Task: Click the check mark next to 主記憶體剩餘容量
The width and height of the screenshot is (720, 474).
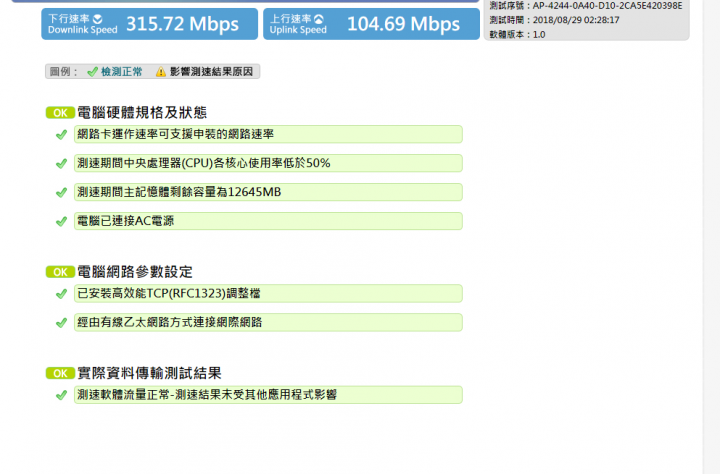Action: click(62, 192)
